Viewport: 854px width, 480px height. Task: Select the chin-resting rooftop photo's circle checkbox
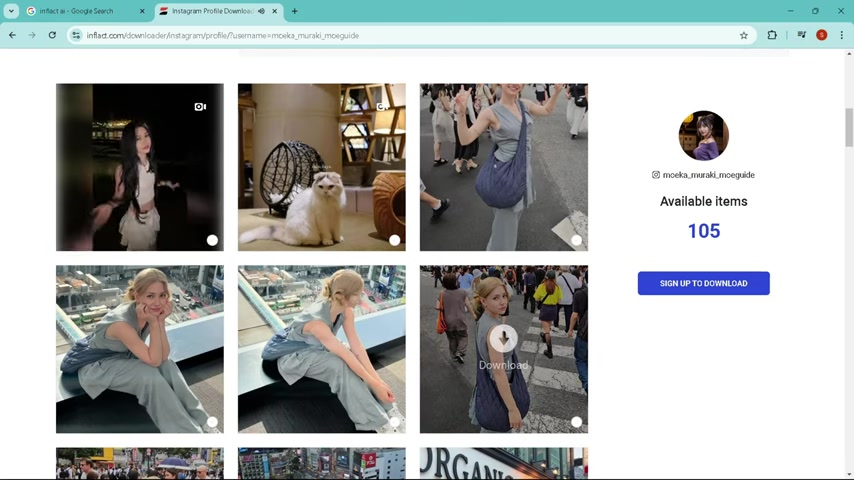212,422
